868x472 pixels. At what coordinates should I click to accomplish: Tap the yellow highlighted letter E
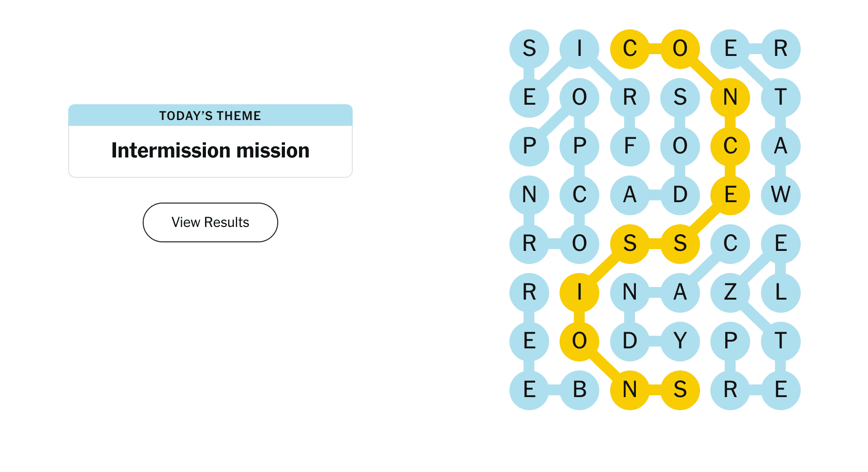pos(730,195)
